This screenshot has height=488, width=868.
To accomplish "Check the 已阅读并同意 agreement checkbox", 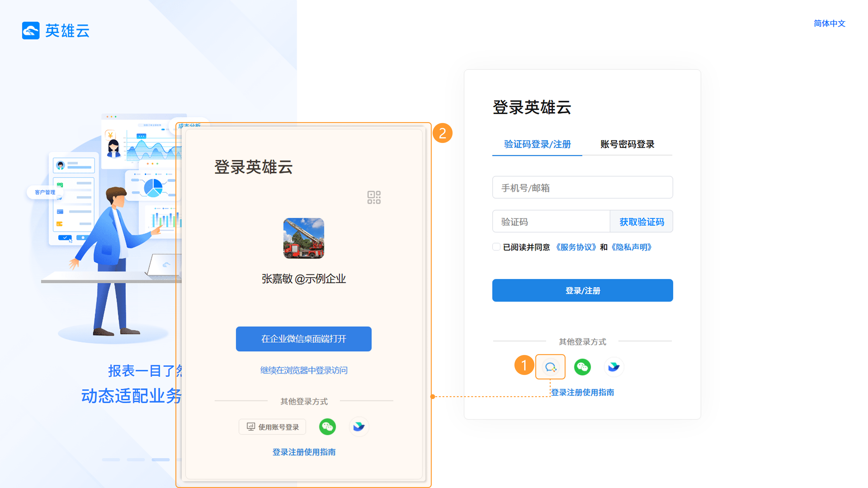I will click(496, 247).
